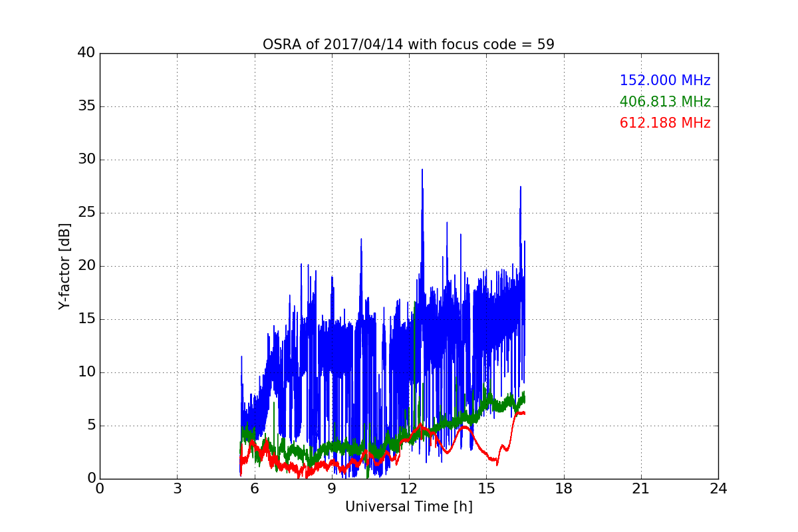This screenshot has height=532, width=798.
Task: Click the x-axis tick label 6
Action: [x=254, y=489]
